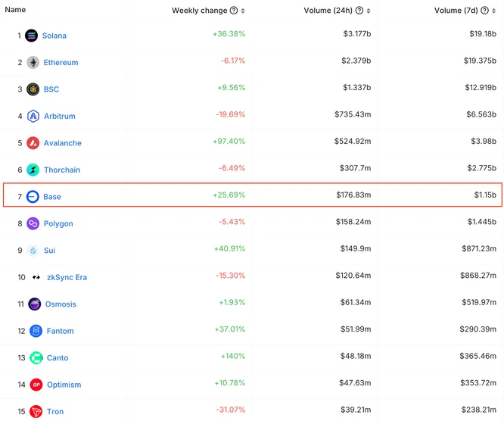The height and width of the screenshot is (424, 504).
Task: Open Weekly change help tooltip icon
Action: point(234,11)
